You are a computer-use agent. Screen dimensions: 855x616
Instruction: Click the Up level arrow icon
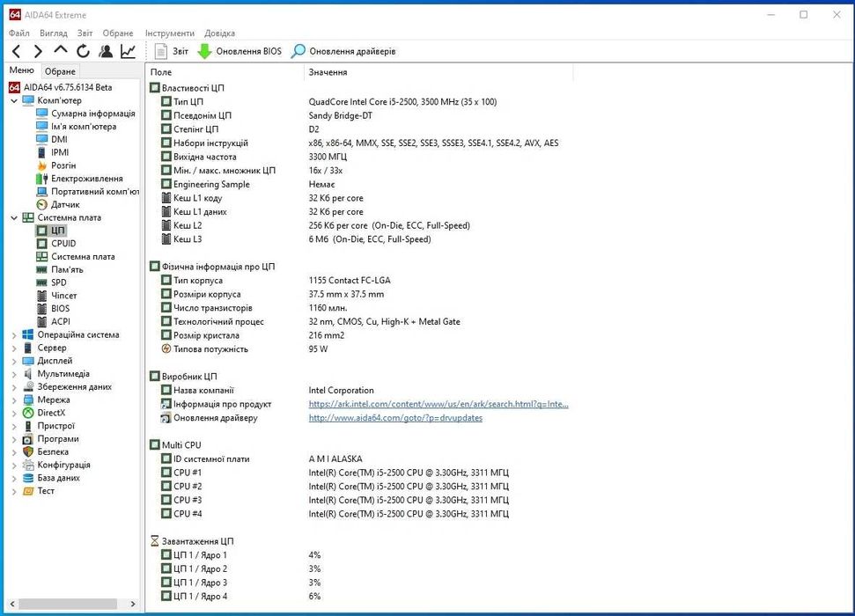point(61,51)
